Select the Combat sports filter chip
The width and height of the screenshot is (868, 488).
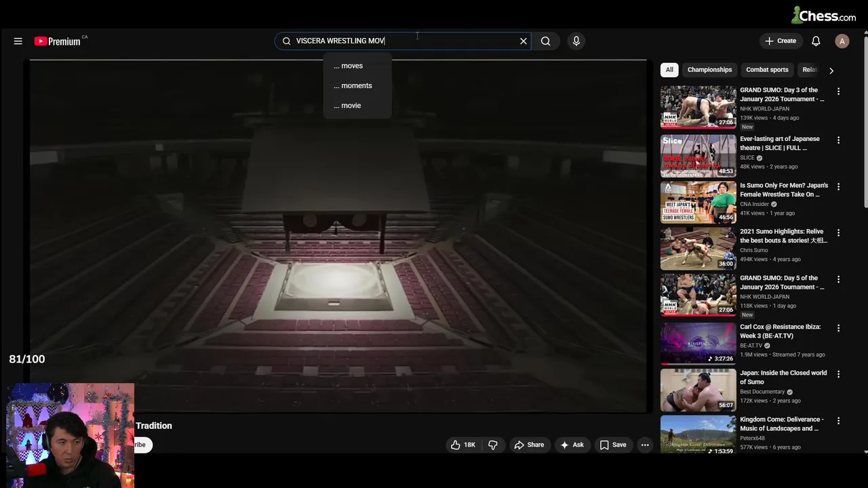(x=767, y=70)
